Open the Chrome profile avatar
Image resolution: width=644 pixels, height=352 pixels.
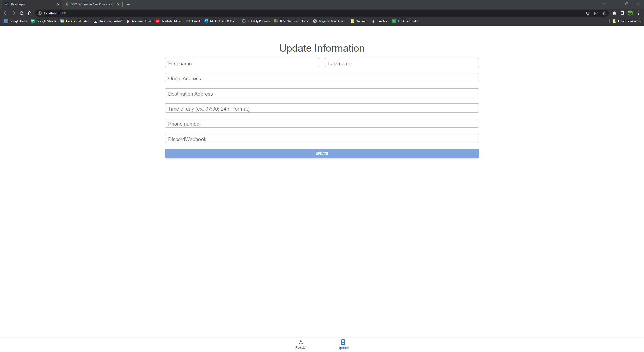[x=630, y=13]
